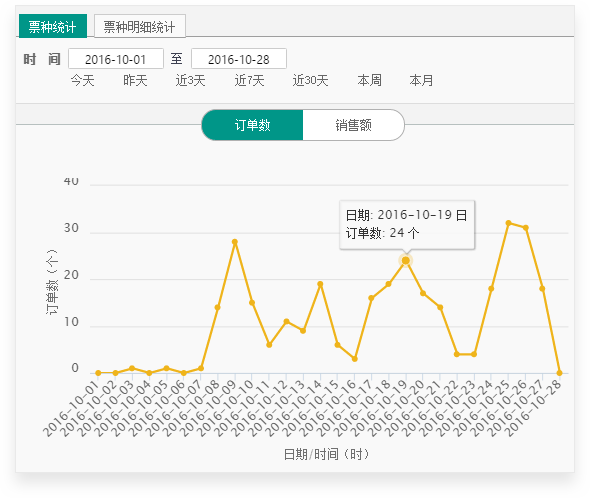This screenshot has height=498, width=590.
Task: Click the end date field 2016-10-28
Action: 239,59
